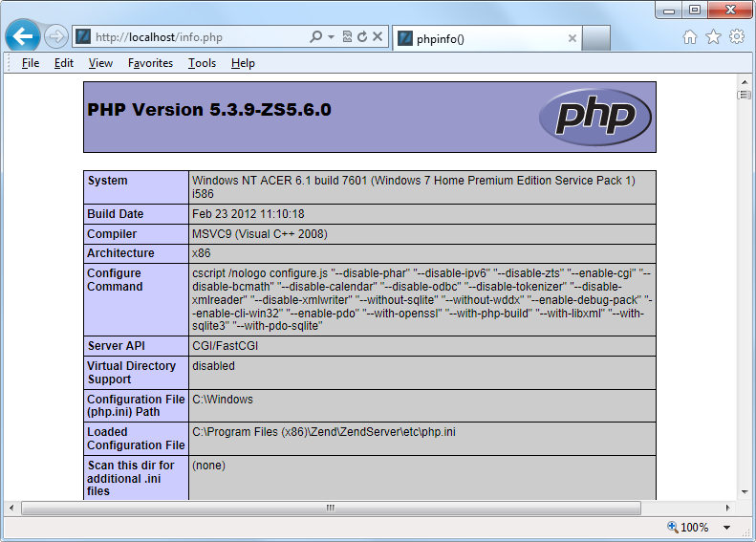756x542 pixels.
Task: Open the Tools menu
Action: 202,63
